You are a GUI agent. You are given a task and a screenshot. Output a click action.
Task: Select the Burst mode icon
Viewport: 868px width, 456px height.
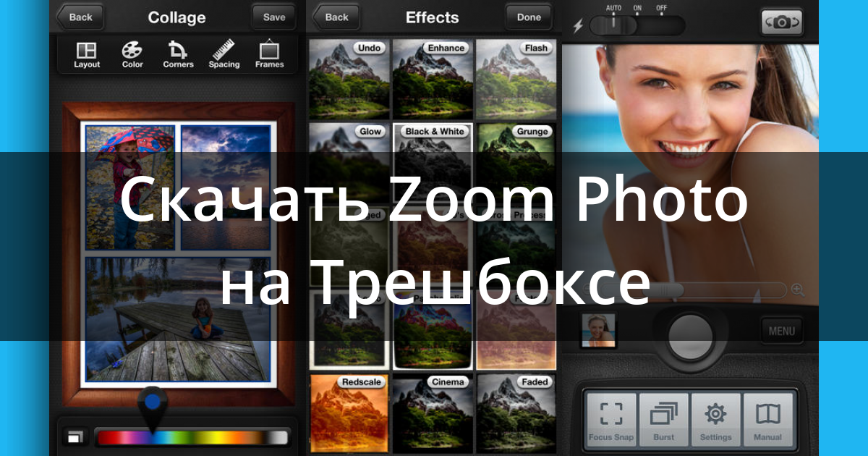(663, 418)
